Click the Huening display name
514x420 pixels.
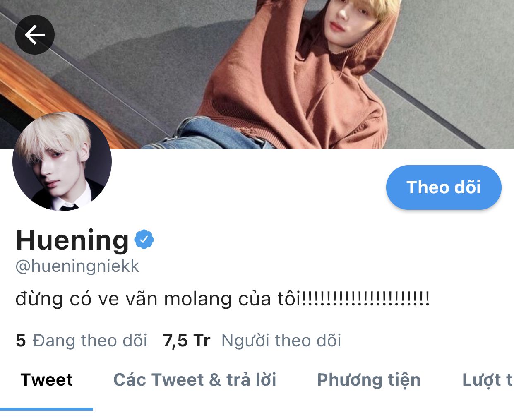pos(72,240)
